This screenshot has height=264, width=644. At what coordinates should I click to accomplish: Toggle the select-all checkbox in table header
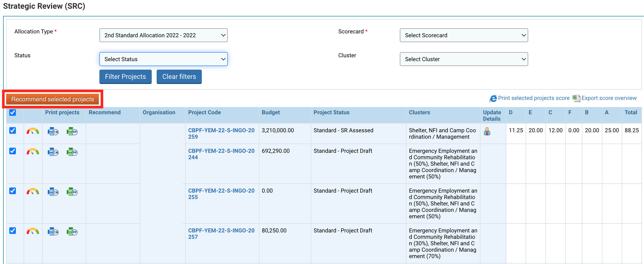point(13,112)
